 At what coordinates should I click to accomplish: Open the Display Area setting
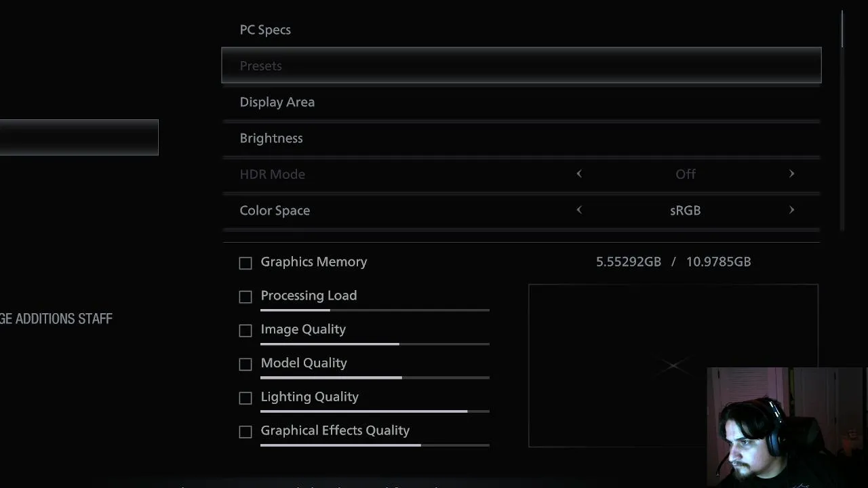point(277,102)
